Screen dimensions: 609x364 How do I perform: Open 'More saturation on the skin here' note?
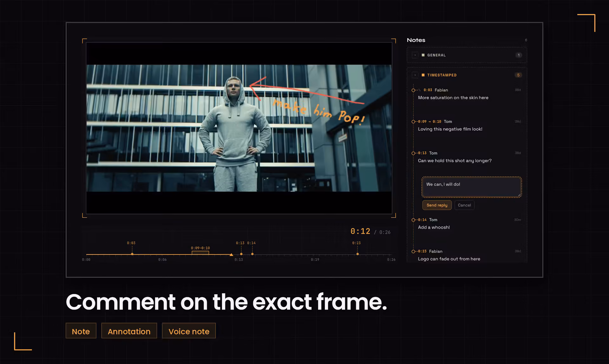[453, 98]
